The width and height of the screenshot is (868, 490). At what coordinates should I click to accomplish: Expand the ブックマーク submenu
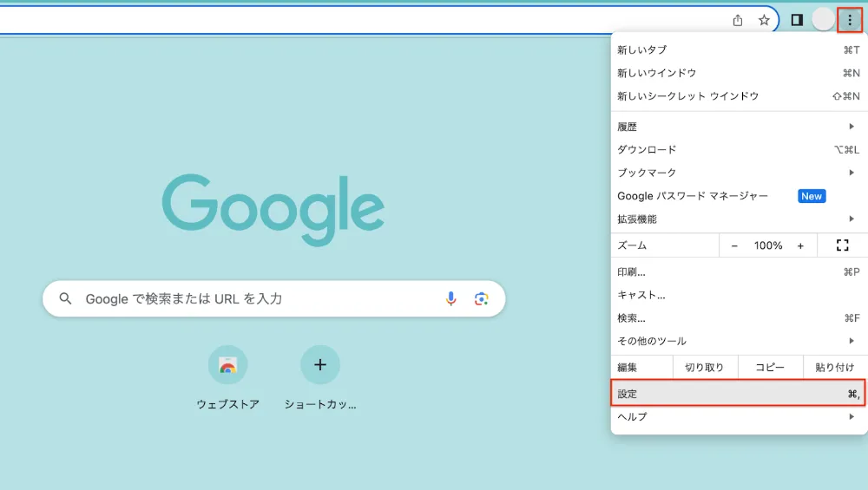[x=739, y=173]
